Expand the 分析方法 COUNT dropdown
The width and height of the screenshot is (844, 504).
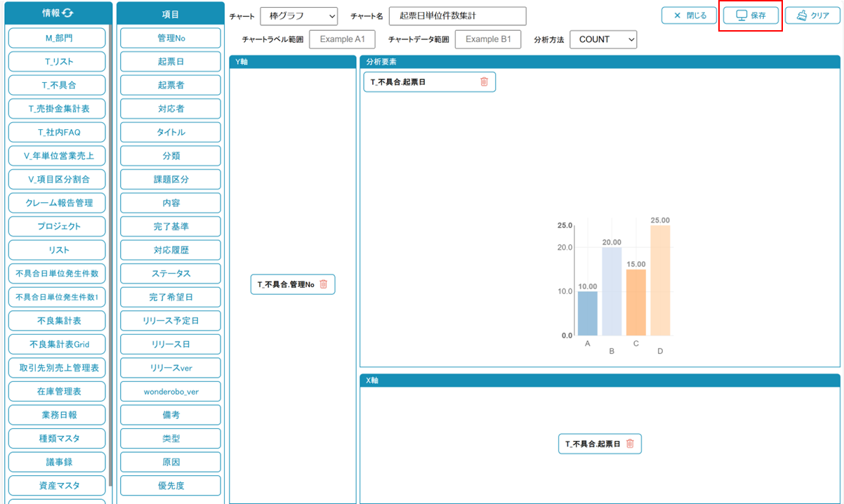pyautogui.click(x=603, y=40)
